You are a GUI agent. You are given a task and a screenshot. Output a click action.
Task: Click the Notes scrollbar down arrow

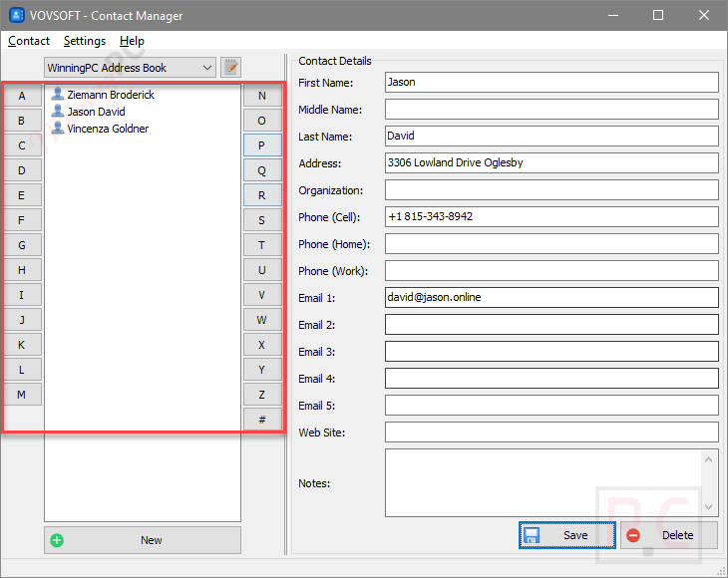coord(708,506)
